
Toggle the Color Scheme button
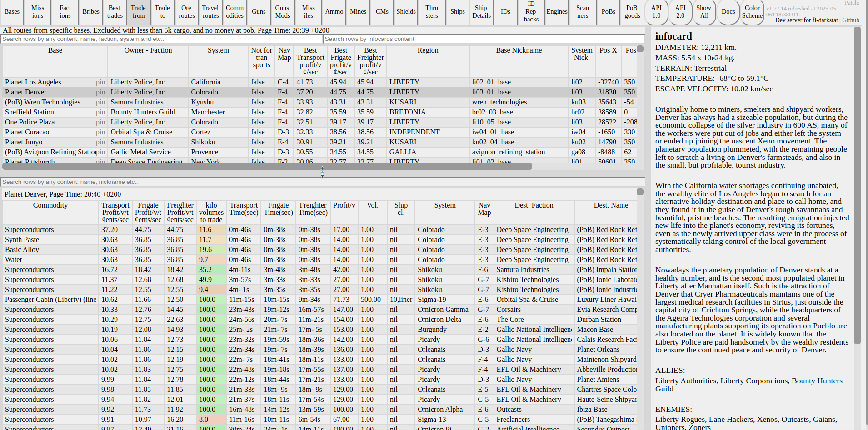click(752, 12)
